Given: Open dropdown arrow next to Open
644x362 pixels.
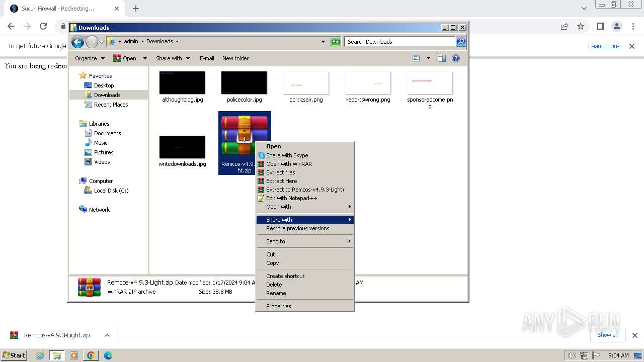Looking at the screenshot, I should [x=145, y=58].
